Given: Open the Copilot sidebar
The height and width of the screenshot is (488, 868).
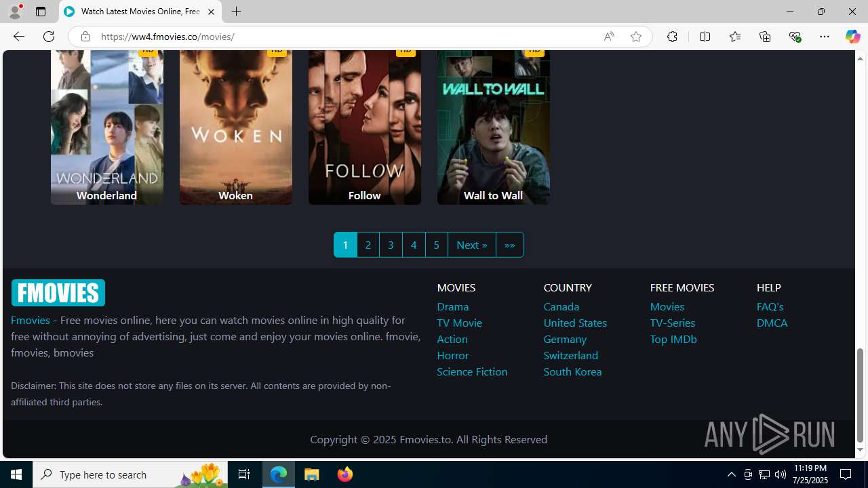Looking at the screenshot, I should (x=852, y=37).
